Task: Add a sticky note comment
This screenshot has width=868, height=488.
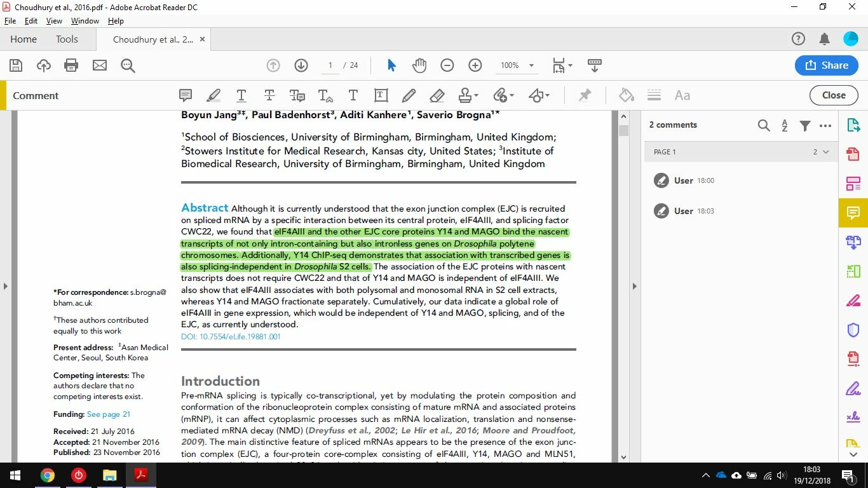Action: [186, 95]
